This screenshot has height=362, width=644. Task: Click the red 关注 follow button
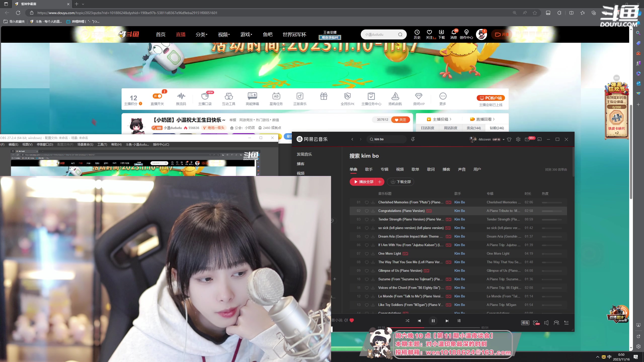click(x=400, y=120)
